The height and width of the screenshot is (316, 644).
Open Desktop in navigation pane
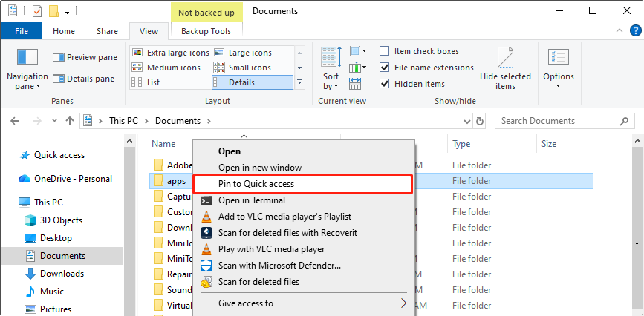[48, 238]
